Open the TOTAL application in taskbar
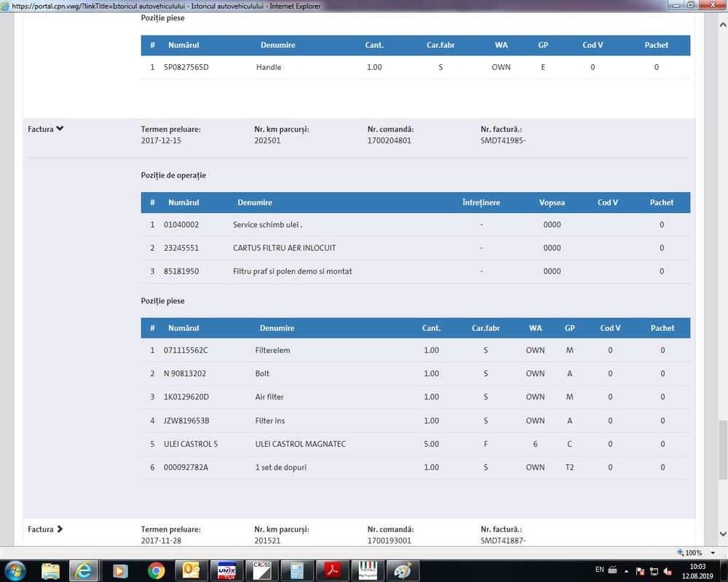 (x=368, y=570)
